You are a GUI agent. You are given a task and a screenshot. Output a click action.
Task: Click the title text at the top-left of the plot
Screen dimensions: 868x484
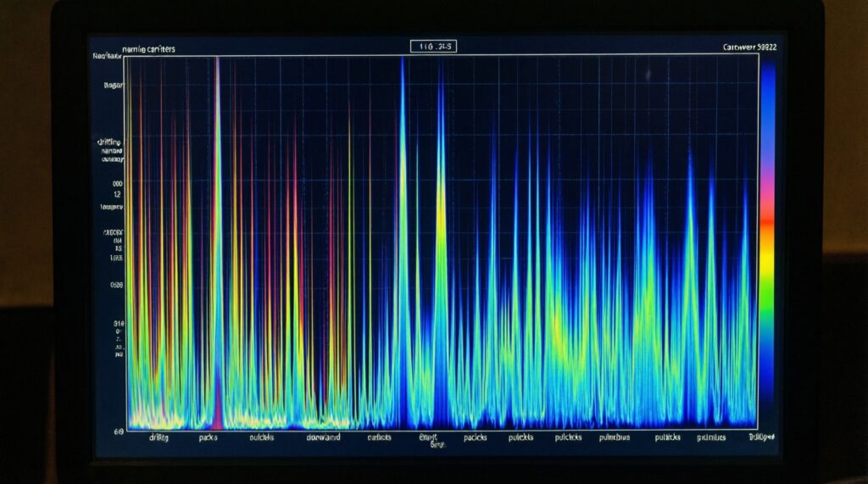pyautogui.click(x=148, y=48)
